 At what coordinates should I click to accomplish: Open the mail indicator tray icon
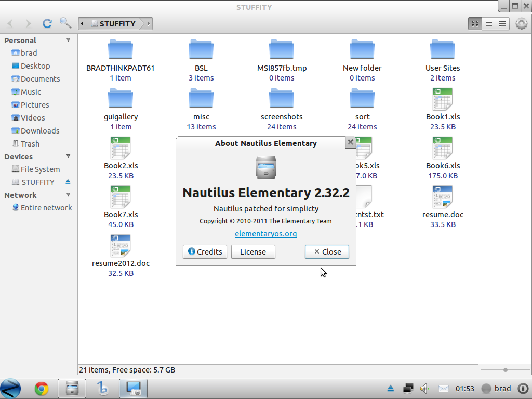[x=444, y=389]
